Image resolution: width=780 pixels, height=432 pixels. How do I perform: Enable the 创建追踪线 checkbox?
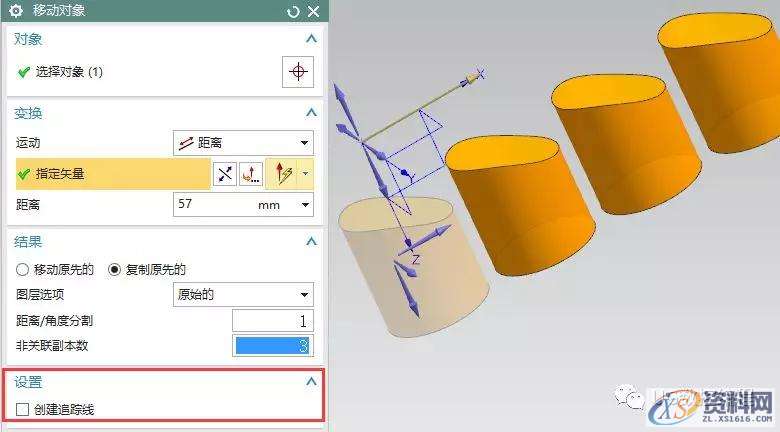tap(23, 408)
